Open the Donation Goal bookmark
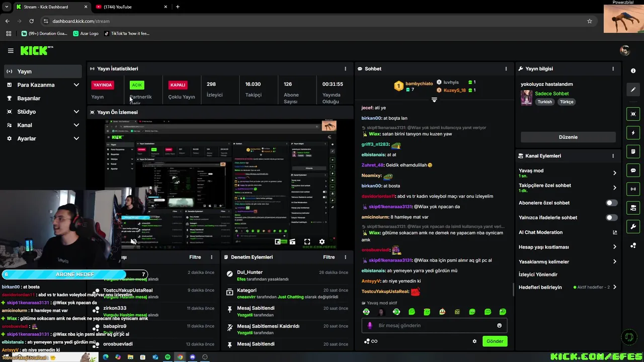The width and height of the screenshot is (644, 362). click(x=44, y=34)
